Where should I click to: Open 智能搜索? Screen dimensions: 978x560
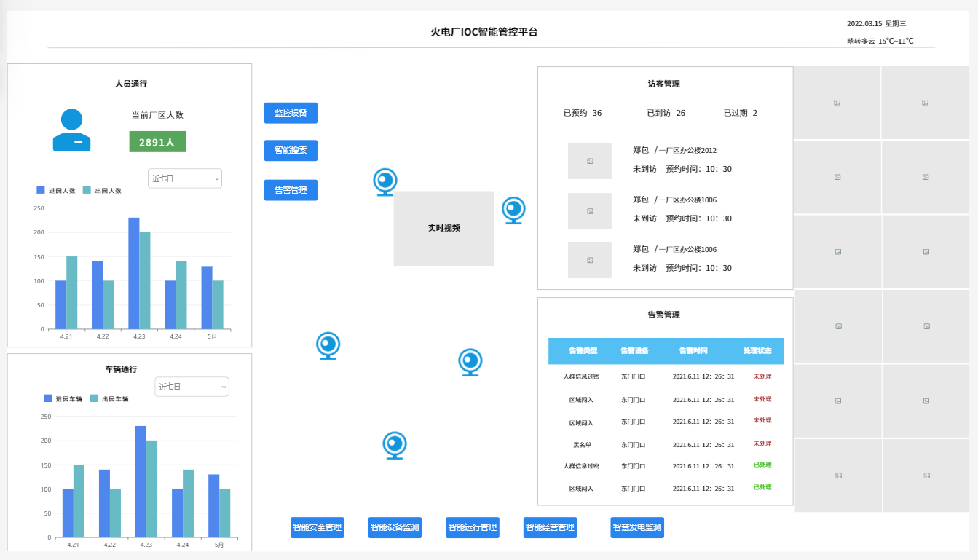(x=291, y=151)
